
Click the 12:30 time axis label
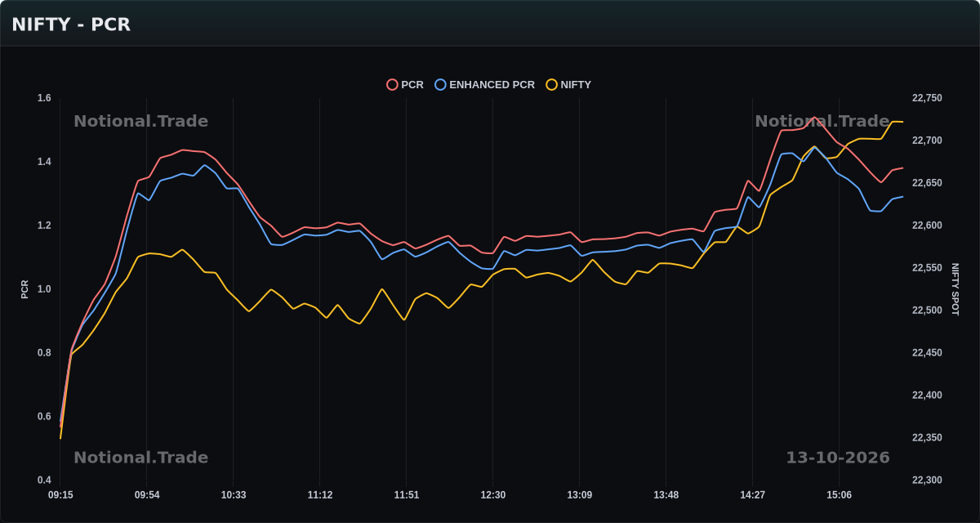(493, 494)
